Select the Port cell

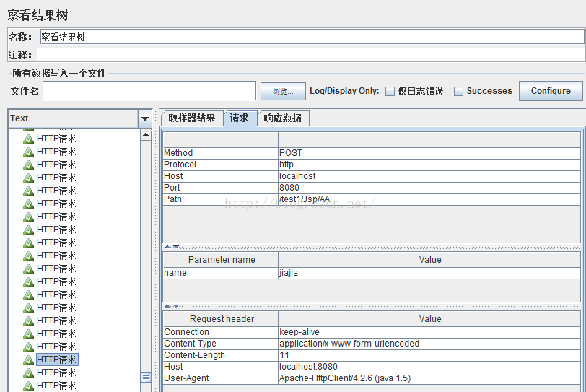(x=221, y=188)
